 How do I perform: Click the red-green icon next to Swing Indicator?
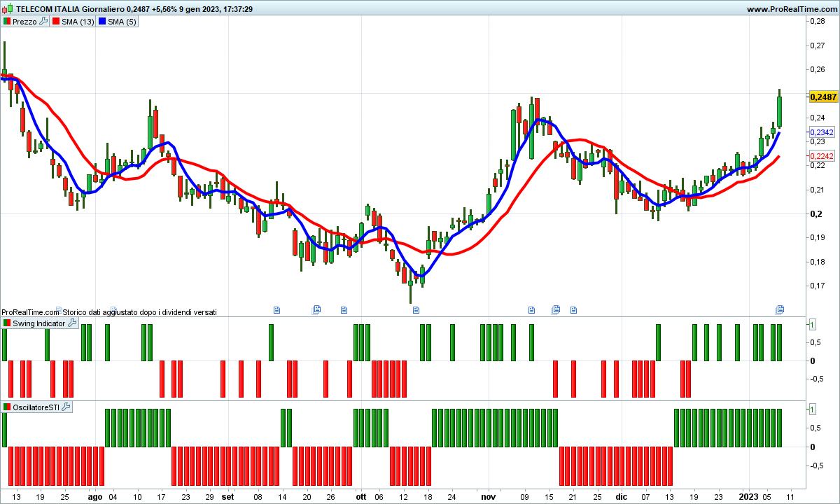[x=7, y=323]
